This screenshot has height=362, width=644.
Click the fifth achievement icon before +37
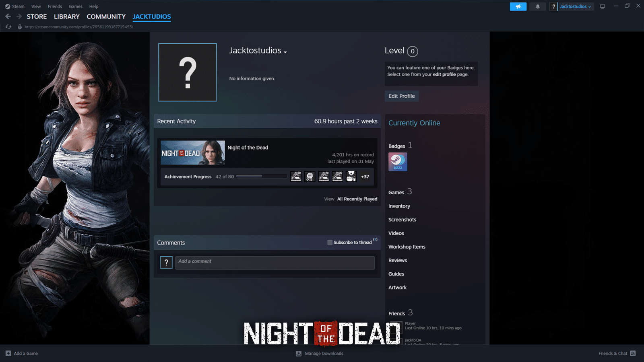tap(351, 176)
